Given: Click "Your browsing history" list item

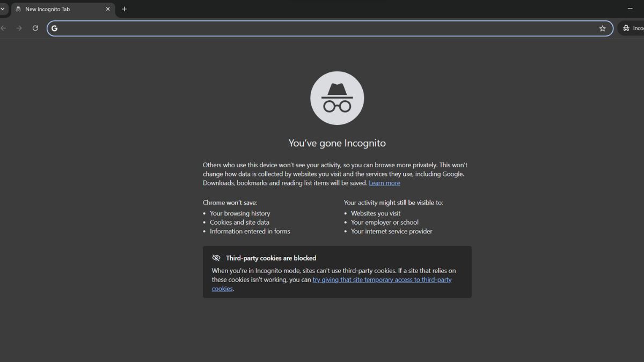Looking at the screenshot, I should pyautogui.click(x=240, y=213).
